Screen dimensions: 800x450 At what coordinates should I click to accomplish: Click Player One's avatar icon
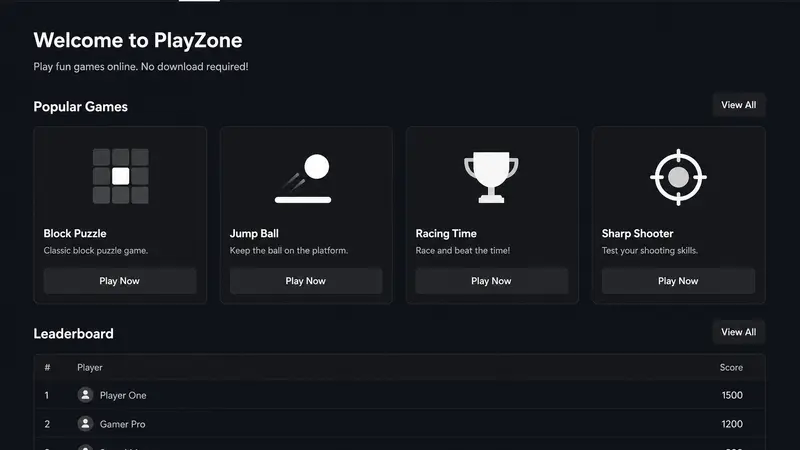[x=85, y=395]
